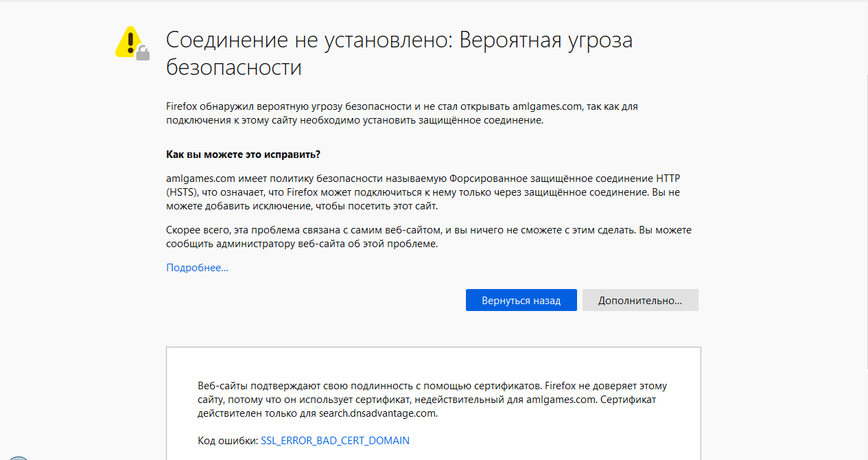Click the word "безопасности" on the heading's second line

click(234, 68)
